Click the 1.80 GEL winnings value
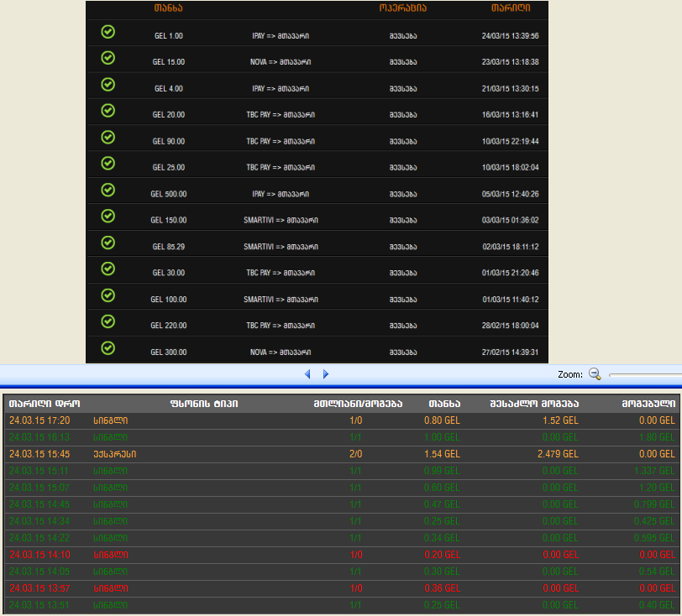The width and height of the screenshot is (682, 616). (657, 437)
